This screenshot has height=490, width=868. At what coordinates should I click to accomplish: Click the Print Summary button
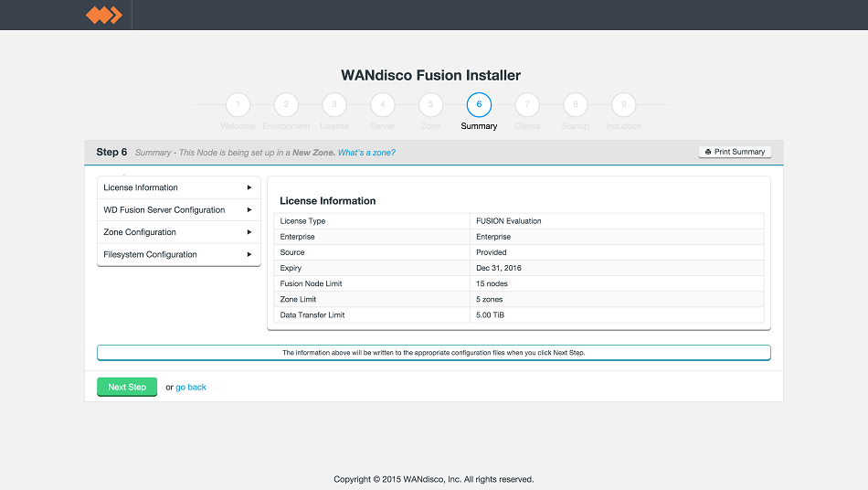[x=735, y=152]
